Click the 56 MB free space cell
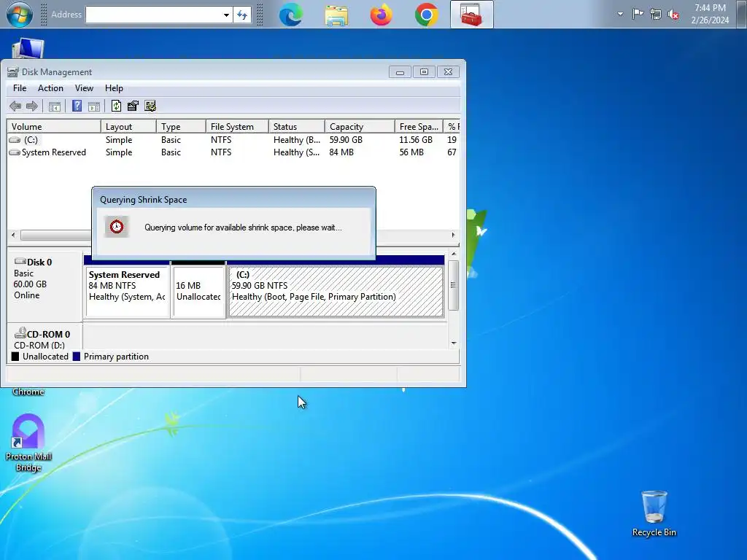Screen dimensions: 747x560 411,152
